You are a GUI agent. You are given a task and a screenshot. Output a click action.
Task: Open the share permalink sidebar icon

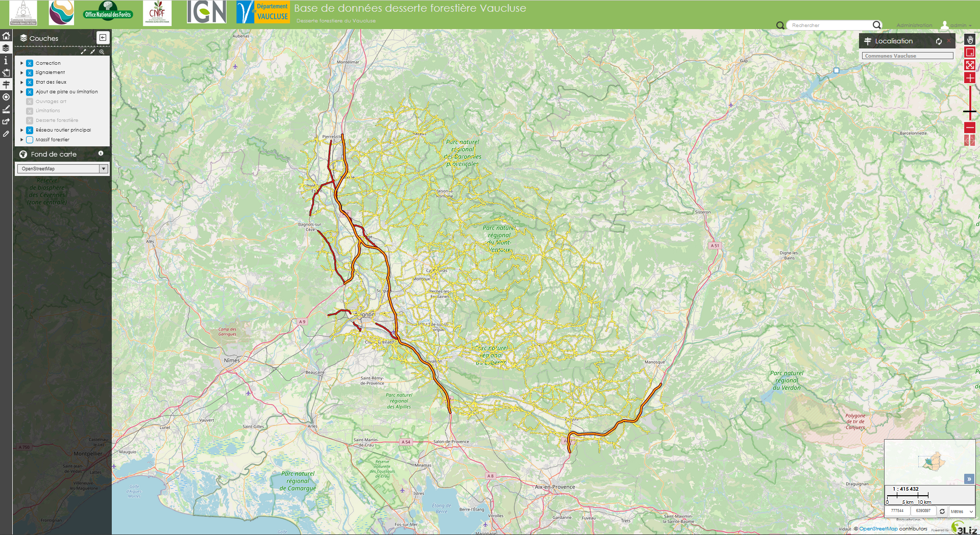tap(6, 121)
